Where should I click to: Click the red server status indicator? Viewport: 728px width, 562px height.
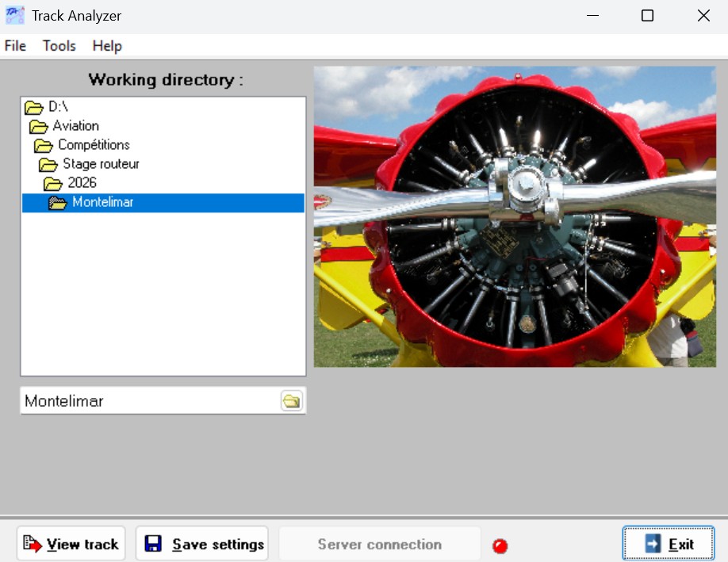pyautogui.click(x=500, y=545)
